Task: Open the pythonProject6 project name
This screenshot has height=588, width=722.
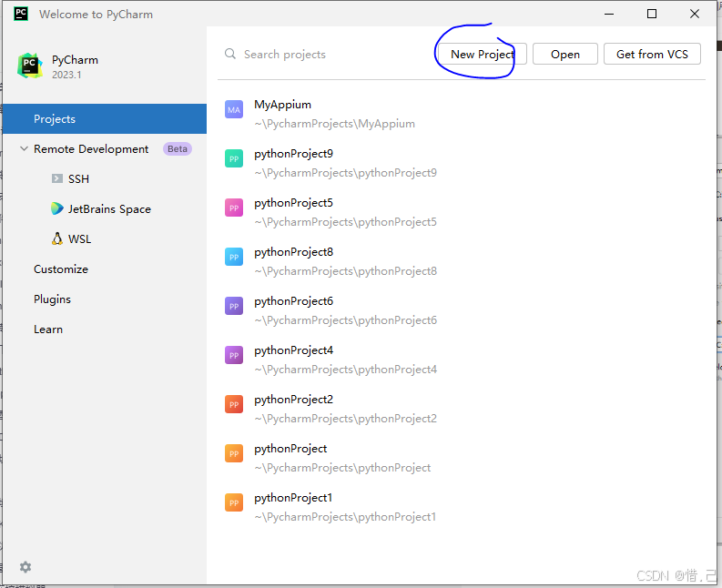Action: 294,301
